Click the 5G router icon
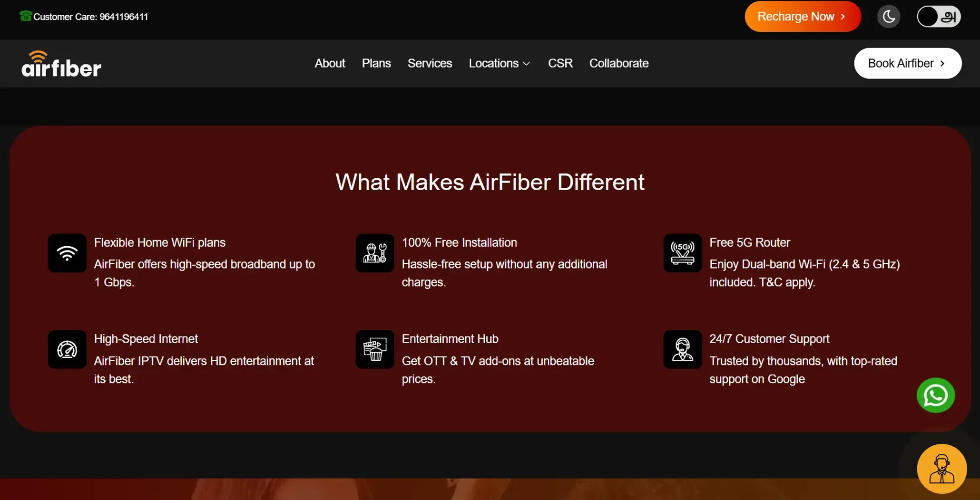 pyautogui.click(x=683, y=253)
